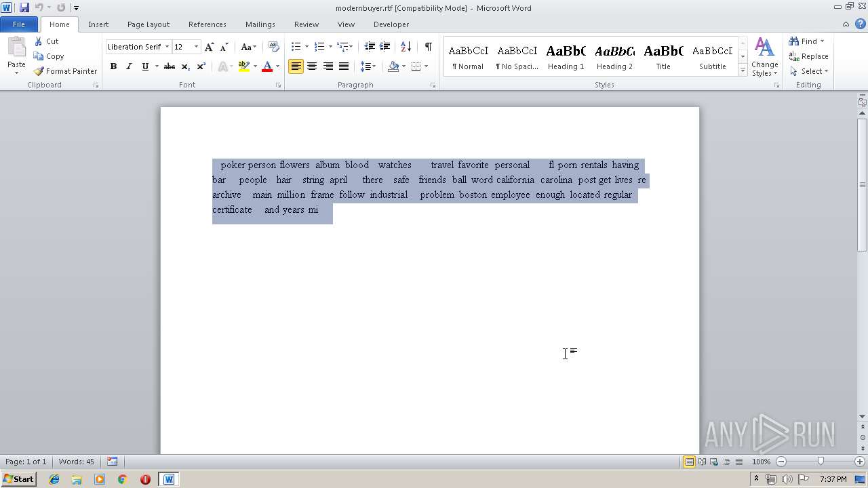This screenshot has height=488, width=868.
Task: Decrease paragraph indent
Action: [370, 47]
